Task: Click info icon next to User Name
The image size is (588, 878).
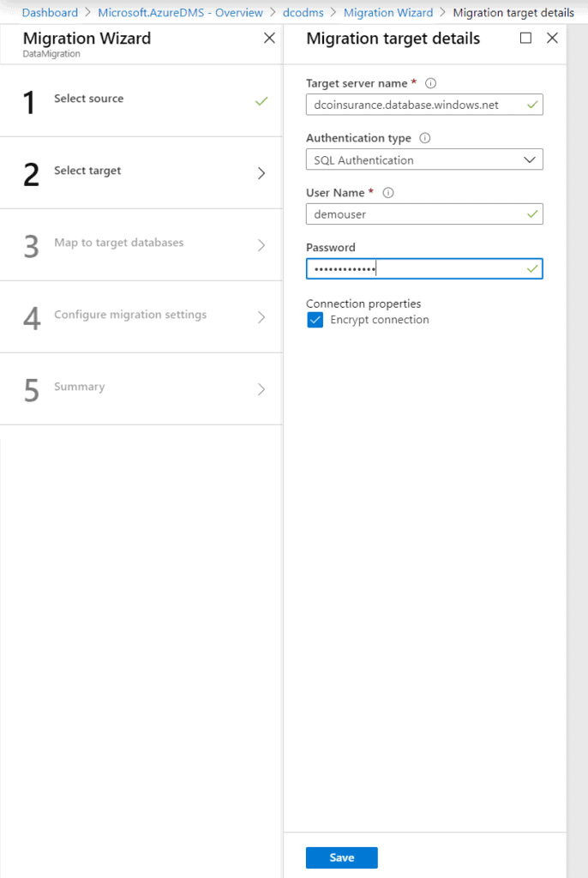Action: [x=387, y=193]
